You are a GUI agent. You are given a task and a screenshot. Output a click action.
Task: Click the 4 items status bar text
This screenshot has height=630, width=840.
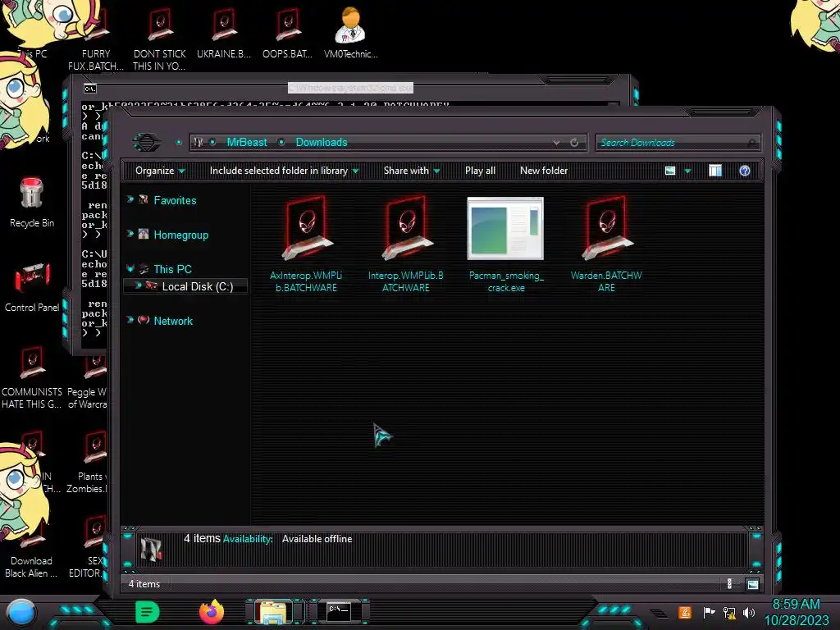click(144, 584)
